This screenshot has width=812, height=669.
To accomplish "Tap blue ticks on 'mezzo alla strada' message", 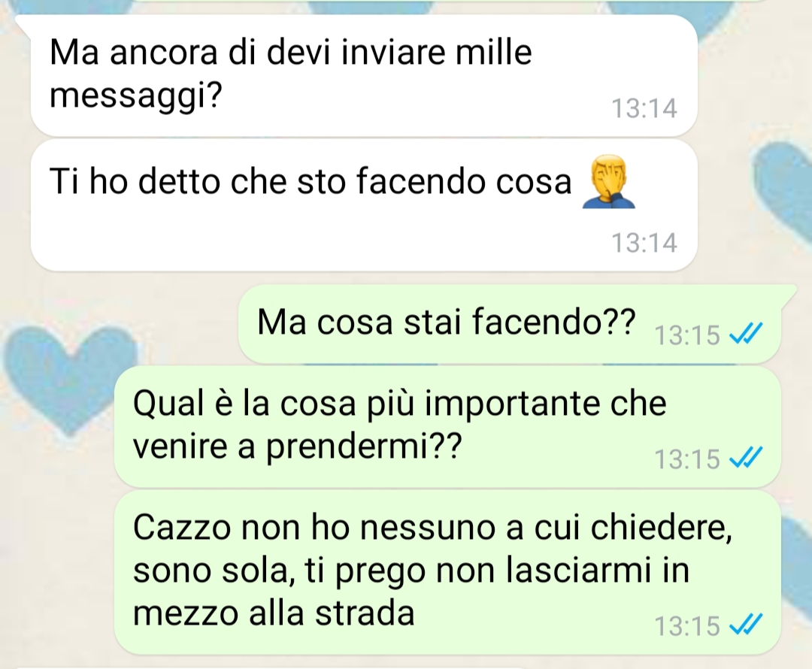I will click(746, 624).
